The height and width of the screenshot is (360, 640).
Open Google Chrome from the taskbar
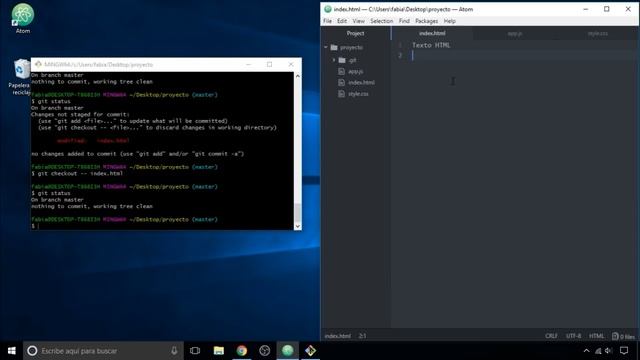242,351
